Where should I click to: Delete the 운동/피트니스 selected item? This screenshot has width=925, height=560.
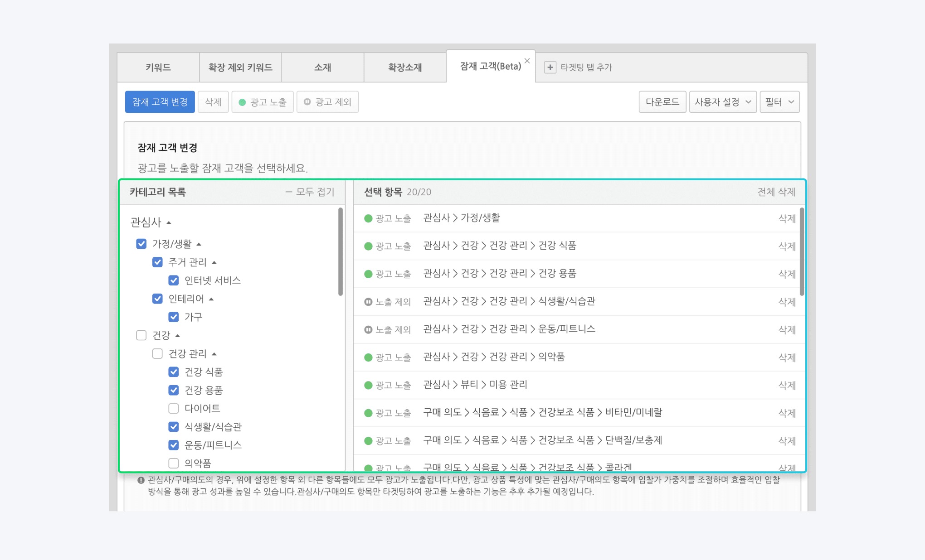coord(787,329)
